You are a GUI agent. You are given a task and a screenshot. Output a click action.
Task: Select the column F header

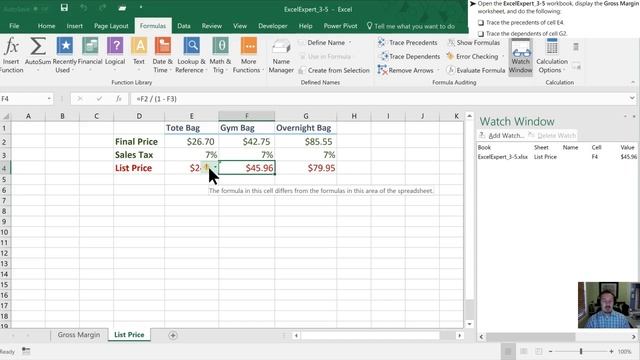coord(247,116)
